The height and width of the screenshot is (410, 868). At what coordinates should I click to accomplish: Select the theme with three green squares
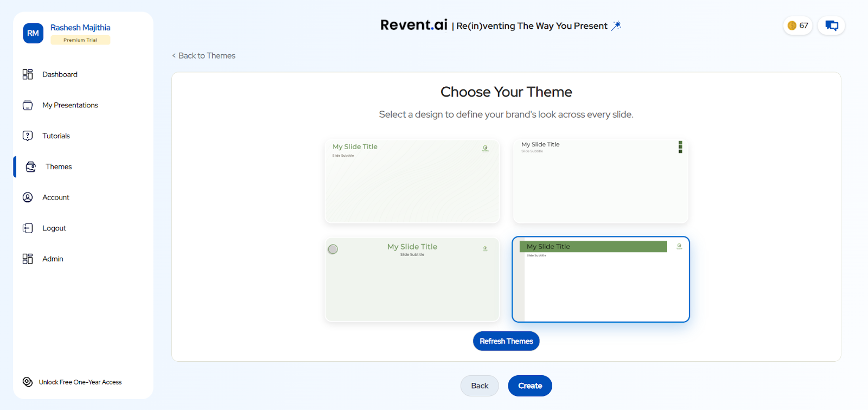coord(601,182)
